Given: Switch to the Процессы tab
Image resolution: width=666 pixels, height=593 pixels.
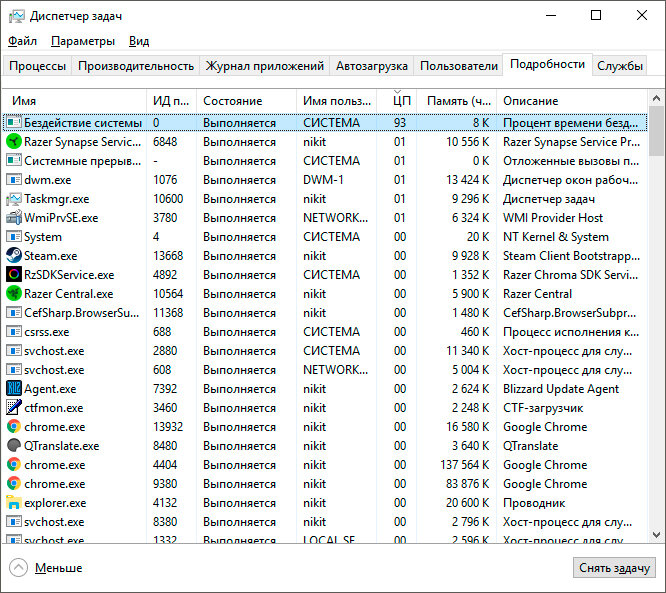Looking at the screenshot, I should [37, 66].
